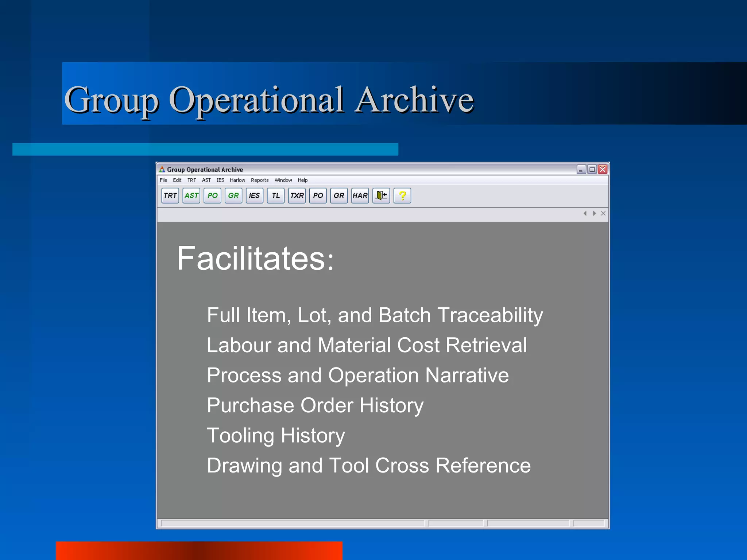Minimize the Group Operational Archive window

(581, 169)
